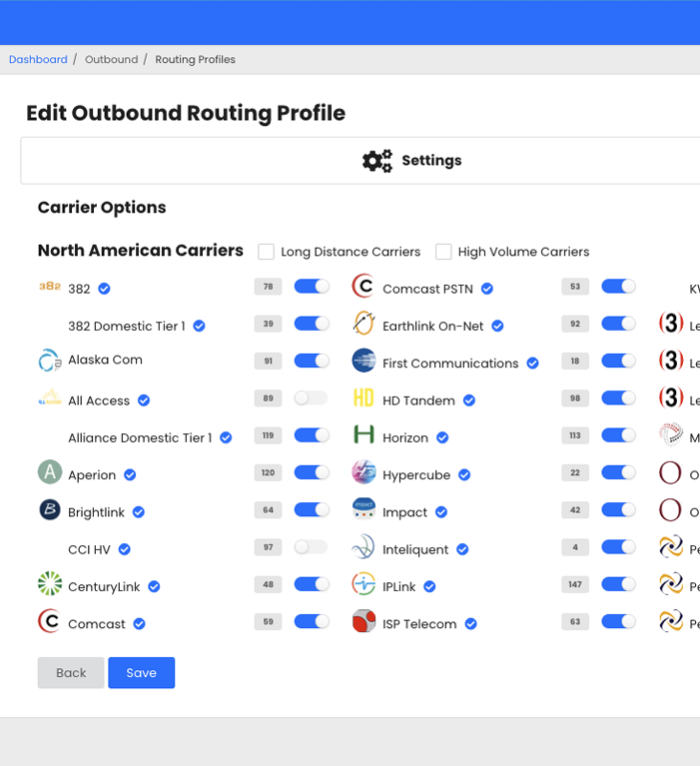Image resolution: width=700 pixels, height=766 pixels.
Task: Click the "Carrier Options" heading
Action: click(x=102, y=208)
